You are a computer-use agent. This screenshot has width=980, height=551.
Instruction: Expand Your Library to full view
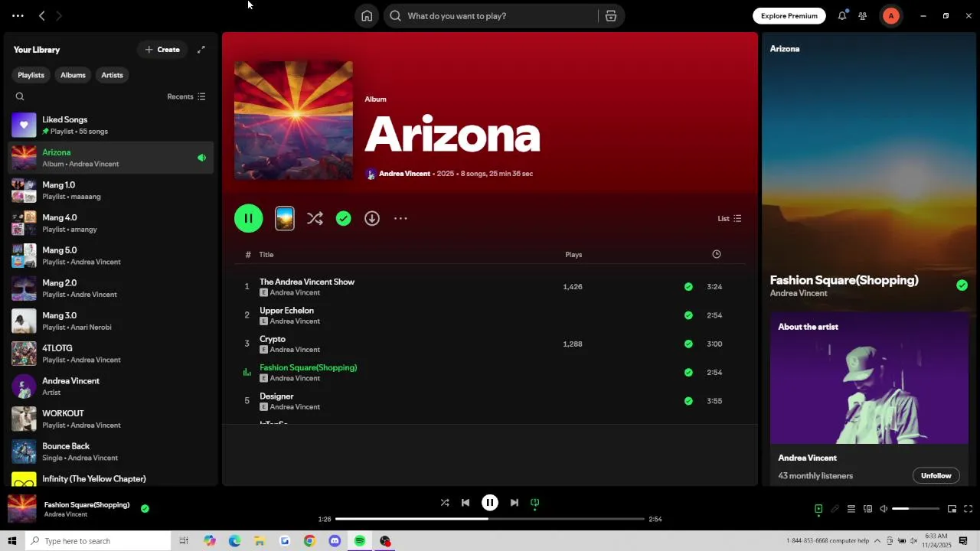tap(201, 50)
